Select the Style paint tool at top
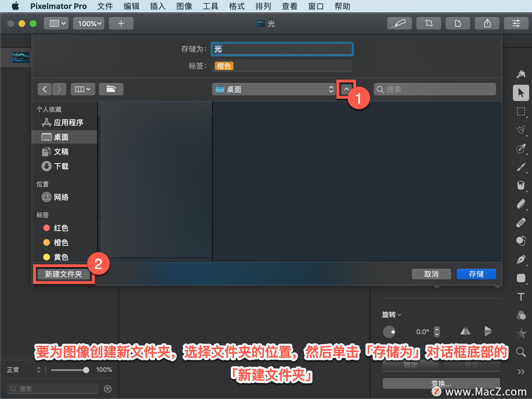 [521, 74]
